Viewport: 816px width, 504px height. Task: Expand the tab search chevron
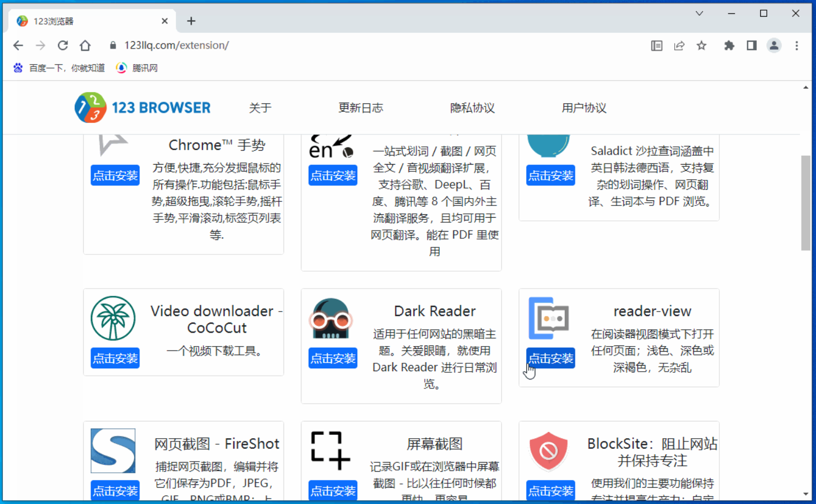coord(699,13)
